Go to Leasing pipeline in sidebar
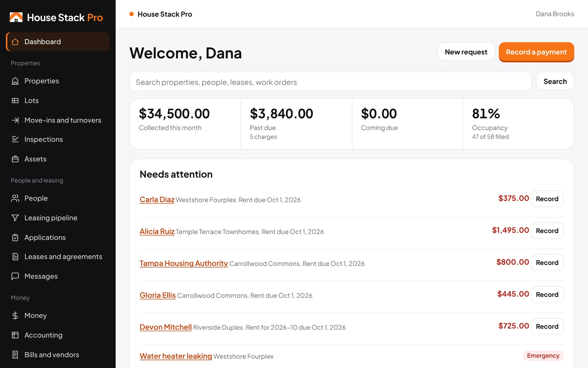Viewport: 588px width, 368px height. click(58, 218)
